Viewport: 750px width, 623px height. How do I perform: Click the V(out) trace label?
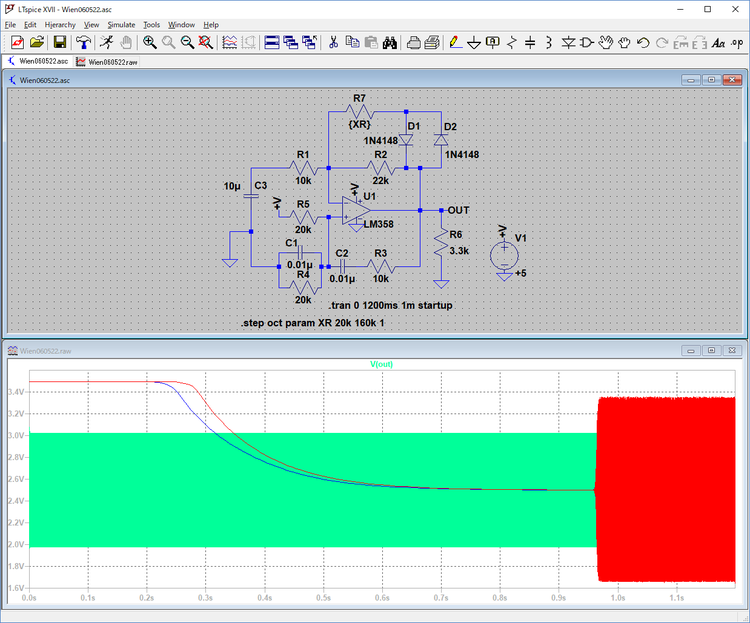382,364
